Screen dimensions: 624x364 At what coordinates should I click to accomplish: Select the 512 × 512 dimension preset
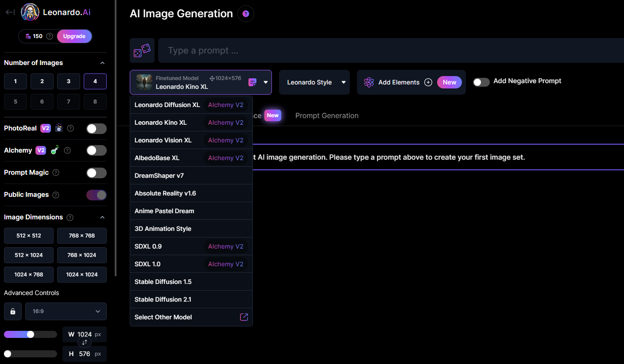(x=29, y=236)
